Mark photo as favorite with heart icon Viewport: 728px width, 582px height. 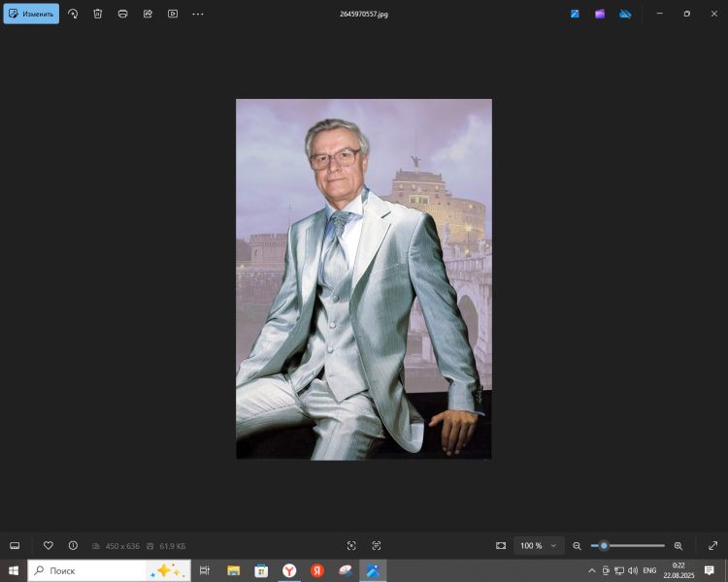coord(48,545)
